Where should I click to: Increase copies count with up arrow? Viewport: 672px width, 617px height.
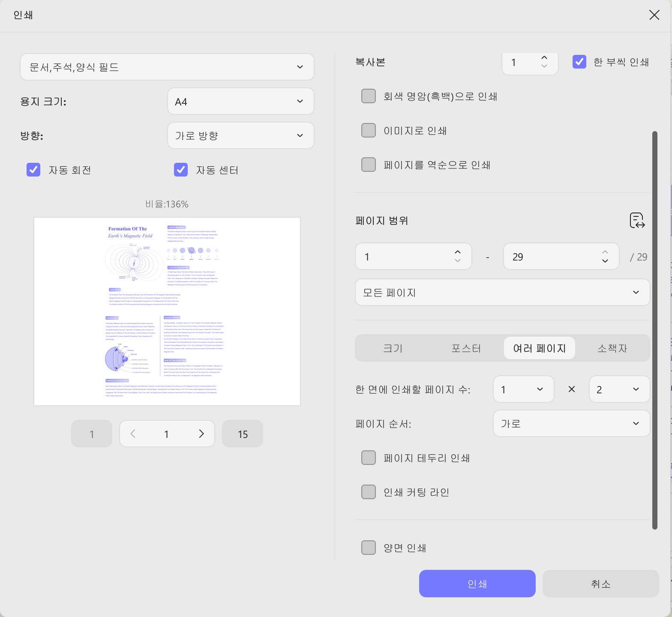tap(544, 57)
